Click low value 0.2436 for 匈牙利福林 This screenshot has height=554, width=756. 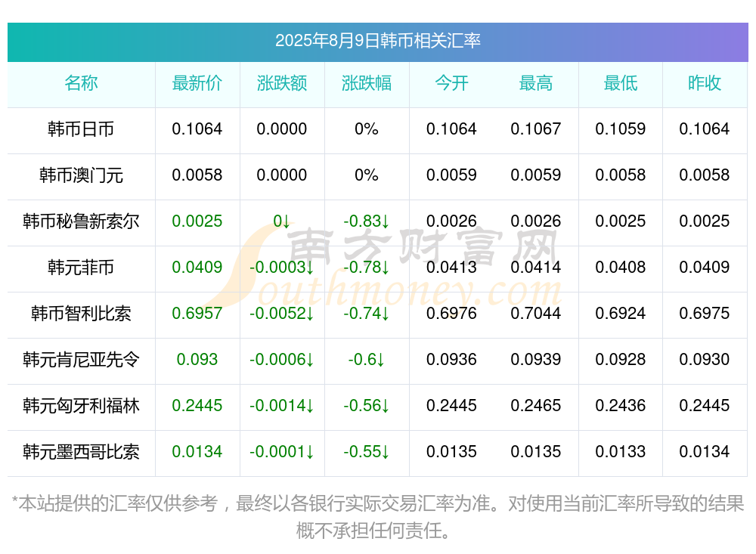(621, 406)
